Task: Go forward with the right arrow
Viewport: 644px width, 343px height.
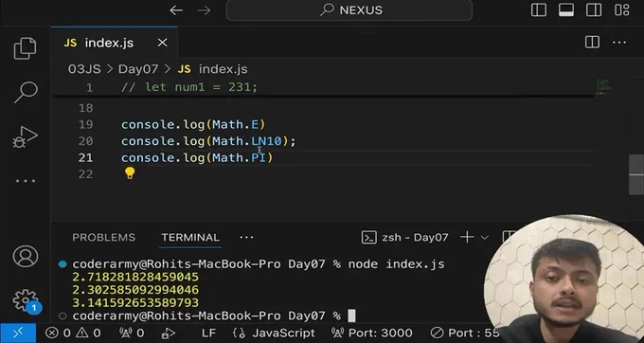Action: (204, 10)
